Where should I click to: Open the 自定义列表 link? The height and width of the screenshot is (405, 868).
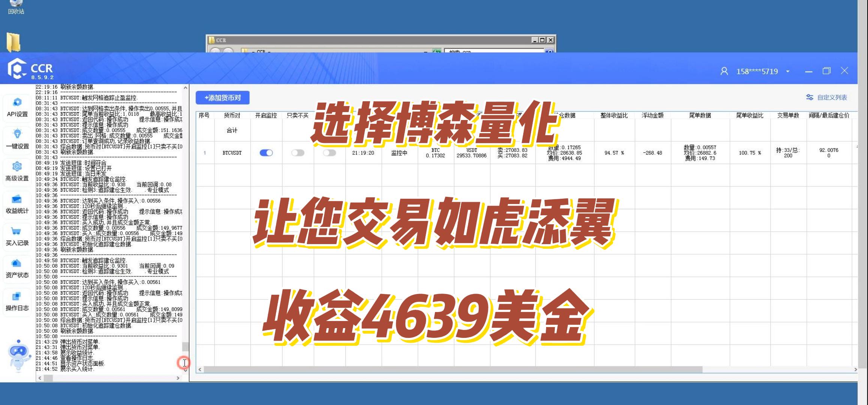point(832,97)
